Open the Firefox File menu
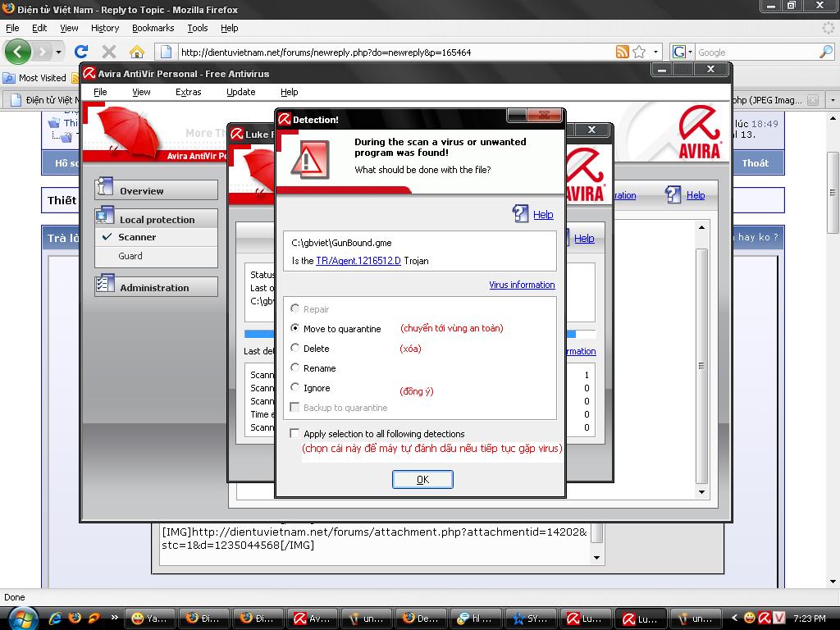 pyautogui.click(x=12, y=28)
